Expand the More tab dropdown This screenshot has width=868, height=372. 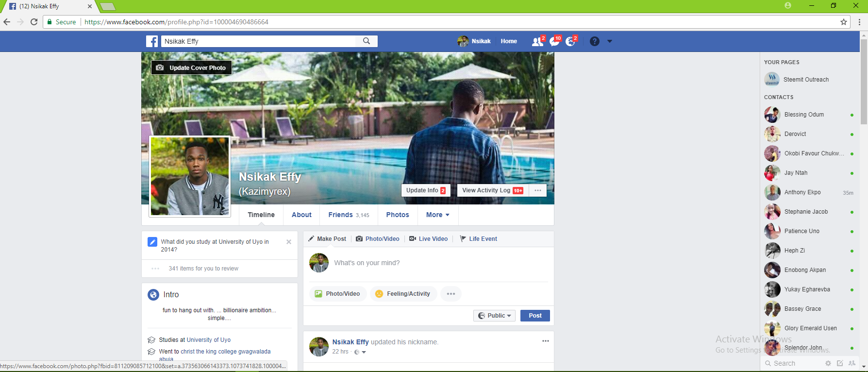tap(438, 215)
